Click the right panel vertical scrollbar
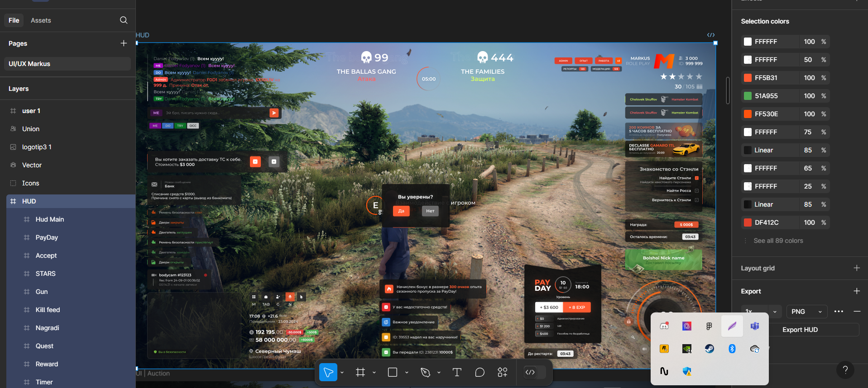This screenshot has width=868, height=388. (x=728, y=90)
